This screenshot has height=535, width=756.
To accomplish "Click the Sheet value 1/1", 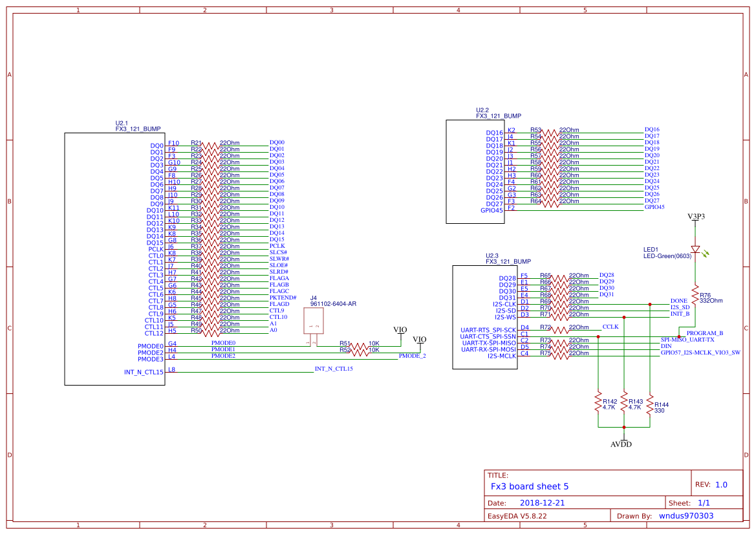I will coord(704,503).
